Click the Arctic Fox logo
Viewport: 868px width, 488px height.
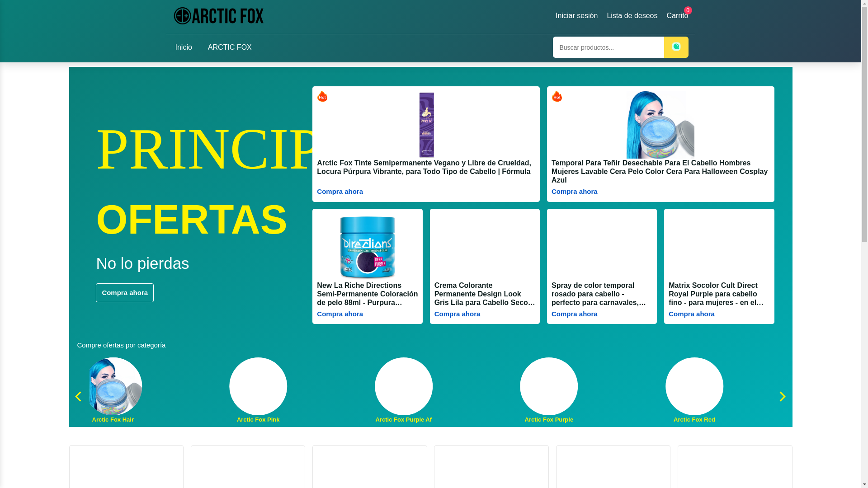point(219,16)
